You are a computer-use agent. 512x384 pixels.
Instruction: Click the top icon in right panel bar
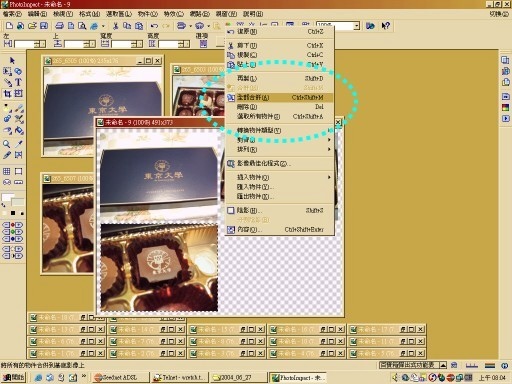click(x=505, y=60)
